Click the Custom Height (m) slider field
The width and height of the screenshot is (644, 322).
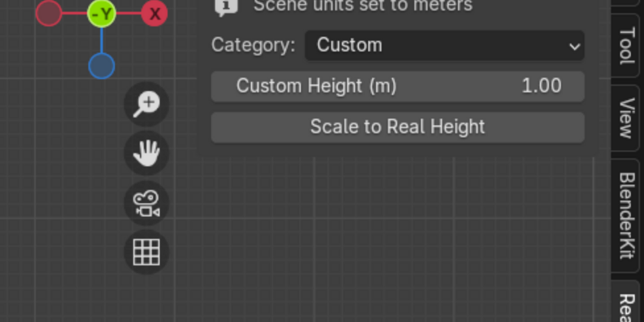tap(397, 86)
